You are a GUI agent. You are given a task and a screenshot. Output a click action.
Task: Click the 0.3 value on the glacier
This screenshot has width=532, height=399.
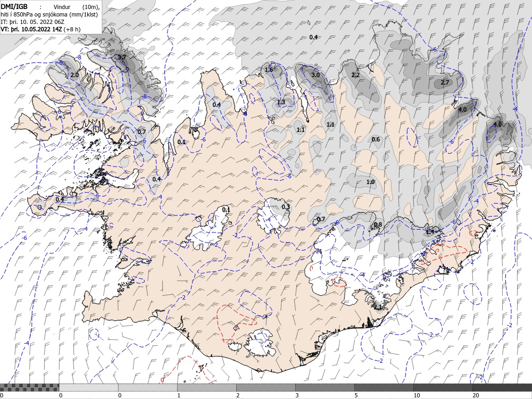coord(286,206)
